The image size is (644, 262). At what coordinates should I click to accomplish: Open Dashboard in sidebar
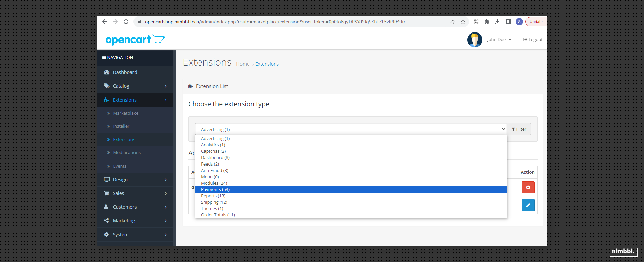(x=135, y=72)
